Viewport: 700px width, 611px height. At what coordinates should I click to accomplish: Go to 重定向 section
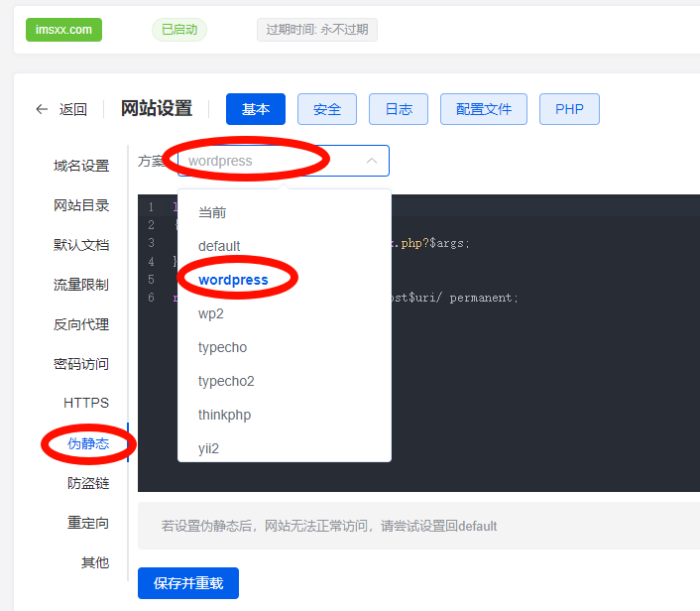tap(88, 523)
